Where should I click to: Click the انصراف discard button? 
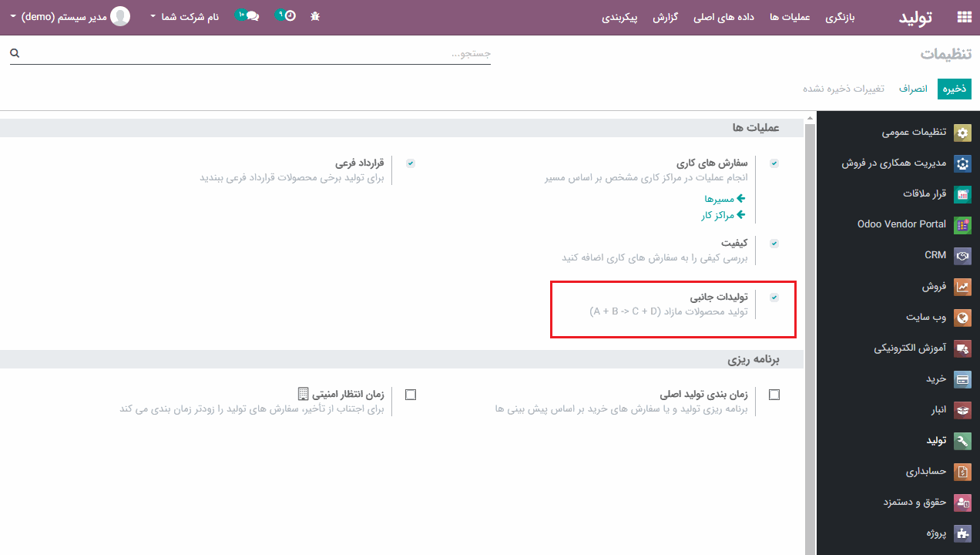click(913, 89)
